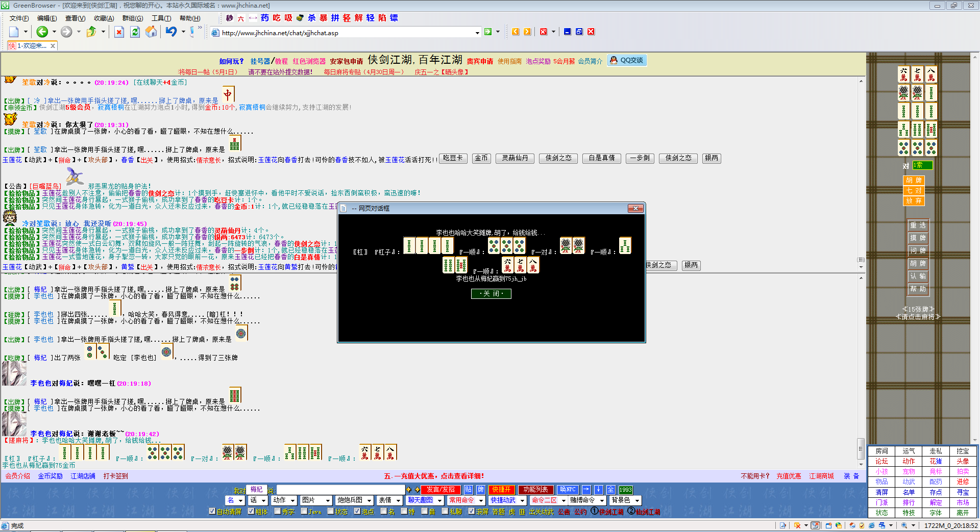Click the 六萬 tile in the hand panel

[x=903, y=74]
